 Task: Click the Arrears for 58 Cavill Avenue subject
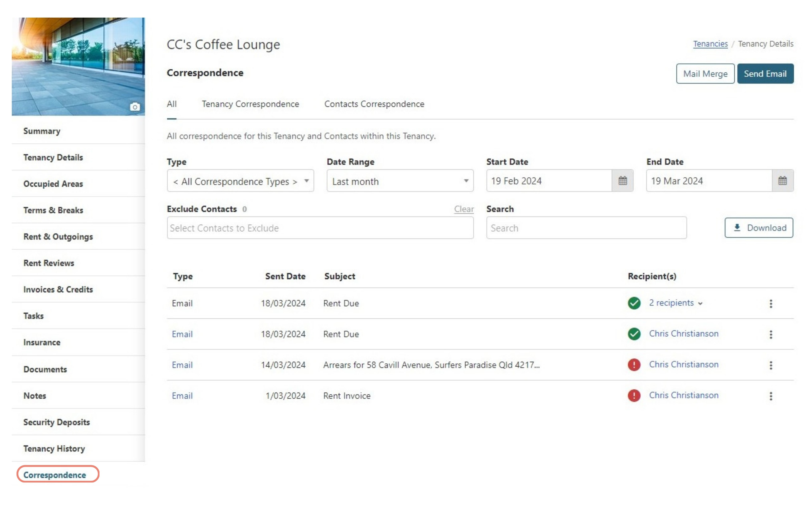pos(432,365)
